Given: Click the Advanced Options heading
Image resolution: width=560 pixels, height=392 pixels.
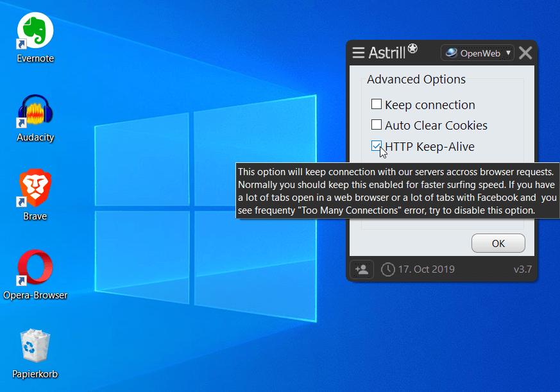Looking at the screenshot, I should (416, 80).
